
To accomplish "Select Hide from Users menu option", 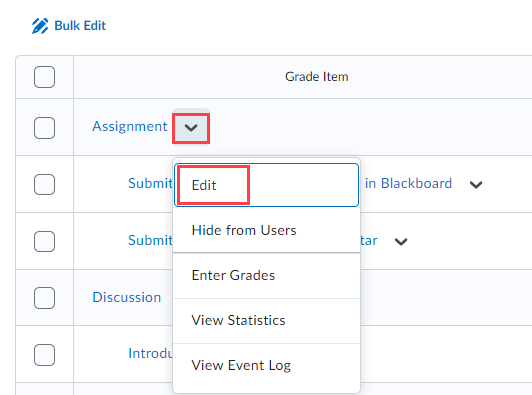I will tap(266, 230).
